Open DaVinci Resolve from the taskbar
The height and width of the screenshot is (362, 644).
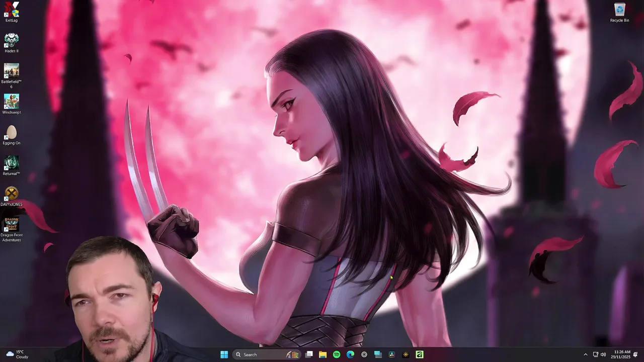tap(392, 354)
